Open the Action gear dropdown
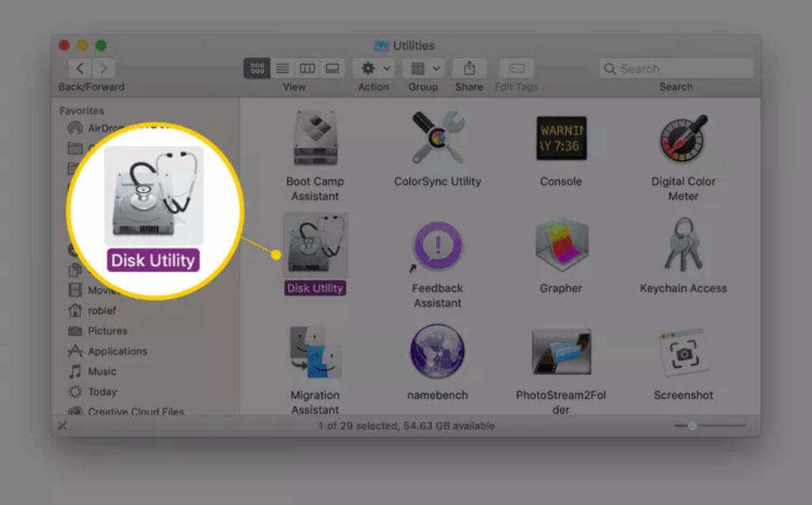Screen dimensions: 812x505 pyautogui.click(x=373, y=68)
